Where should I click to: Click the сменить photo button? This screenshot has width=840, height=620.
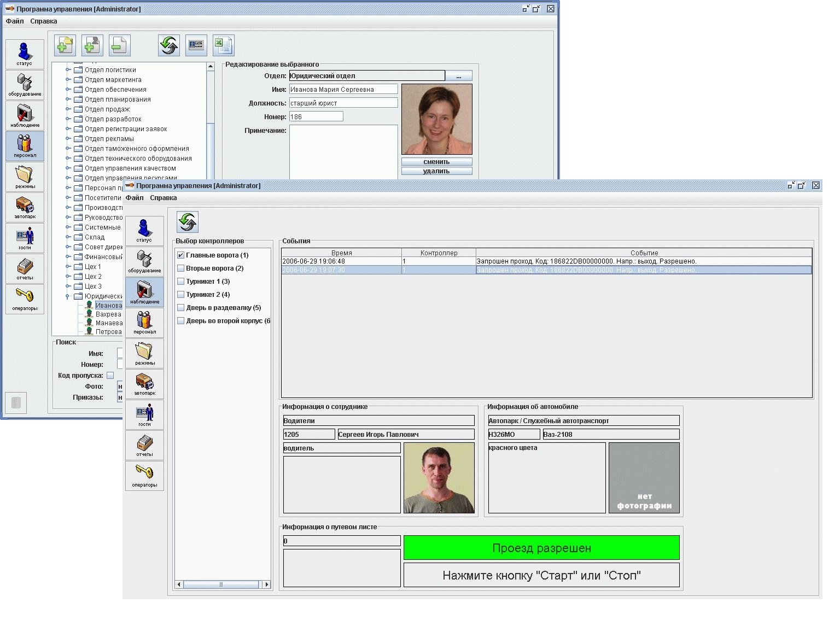[436, 162]
